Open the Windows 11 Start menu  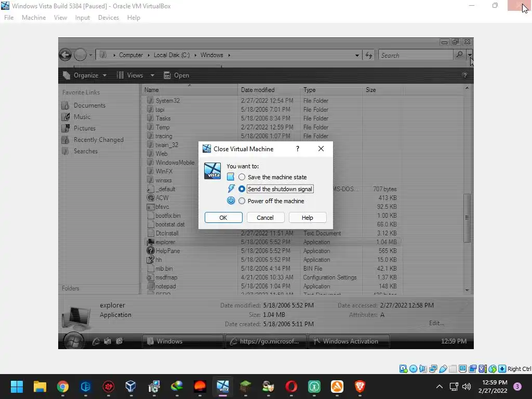coord(17,387)
